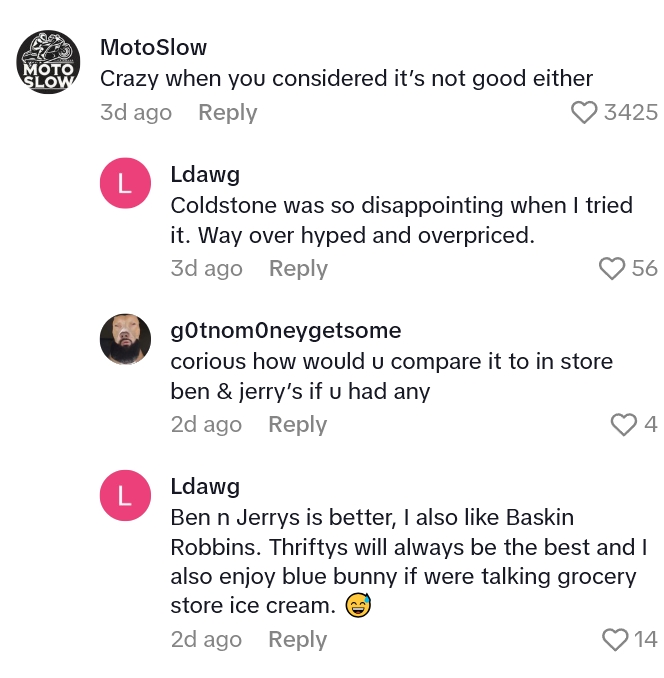This screenshot has width=664, height=678.
Task: Open the MotoSlow username link
Action: [x=153, y=47]
